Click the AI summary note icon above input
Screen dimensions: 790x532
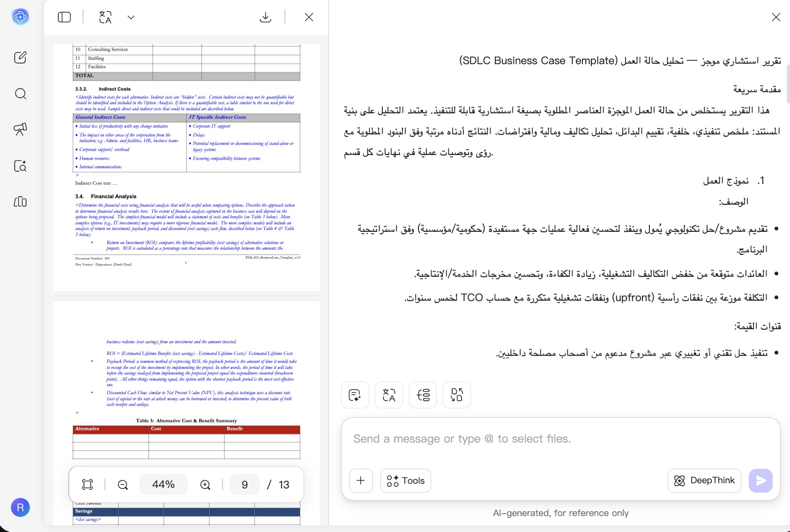click(x=355, y=395)
